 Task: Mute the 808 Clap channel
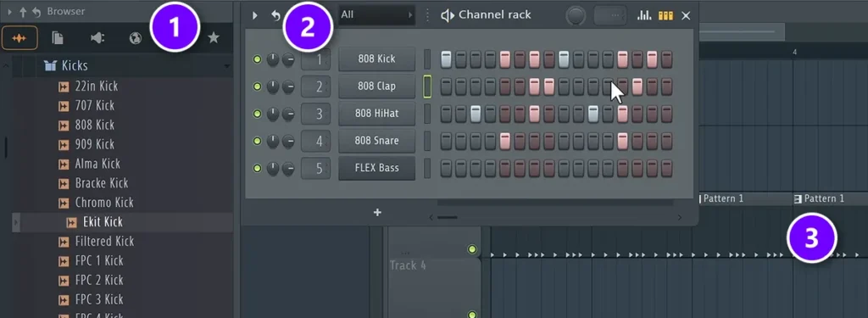click(x=257, y=86)
